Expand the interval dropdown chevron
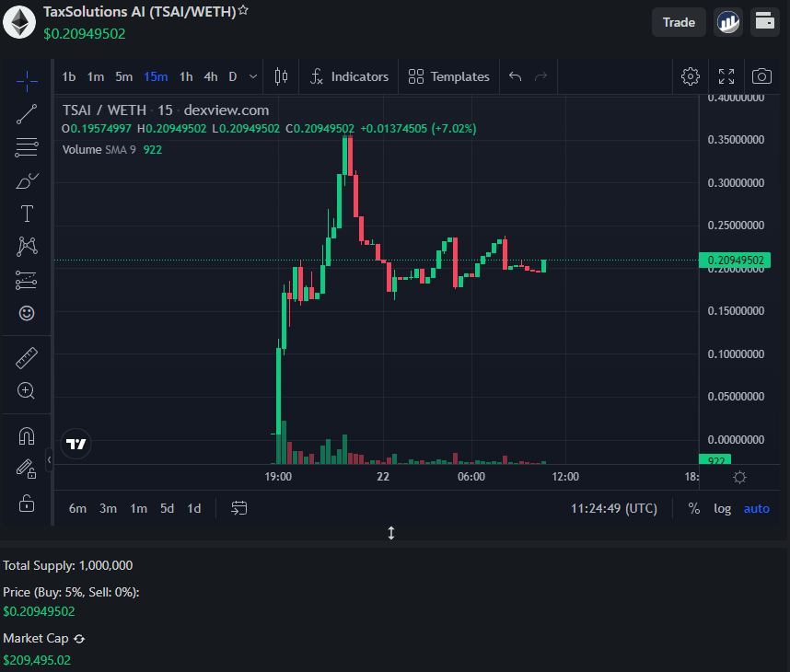 click(x=253, y=76)
